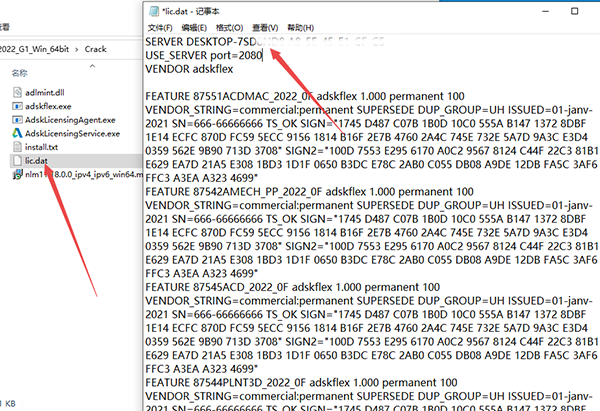Open the 查看(V) menu in Notepad

coord(266,27)
